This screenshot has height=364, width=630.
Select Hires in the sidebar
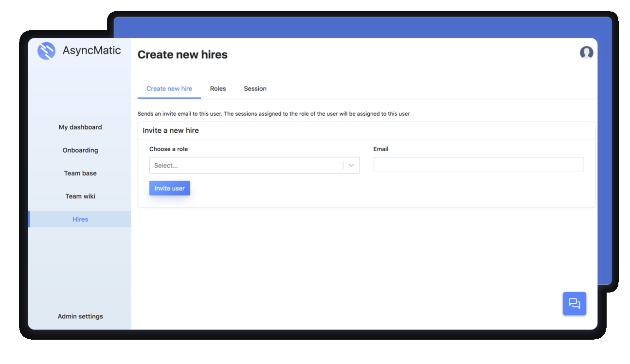tap(80, 219)
